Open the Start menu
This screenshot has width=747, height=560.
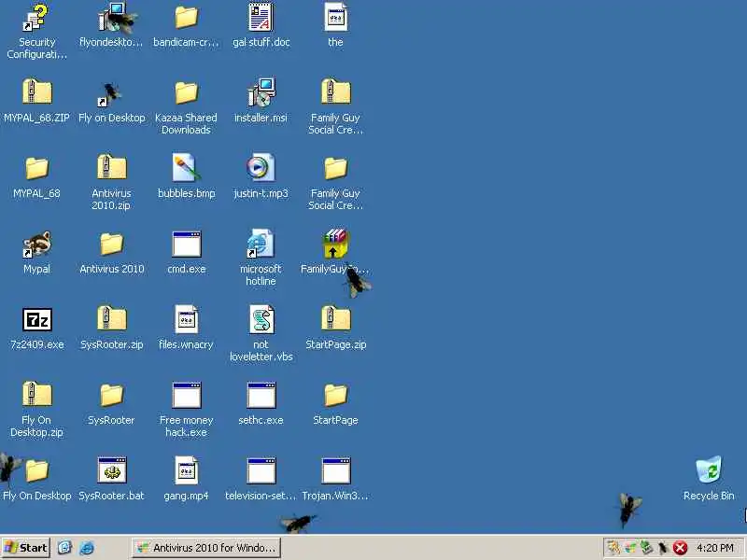click(x=26, y=548)
